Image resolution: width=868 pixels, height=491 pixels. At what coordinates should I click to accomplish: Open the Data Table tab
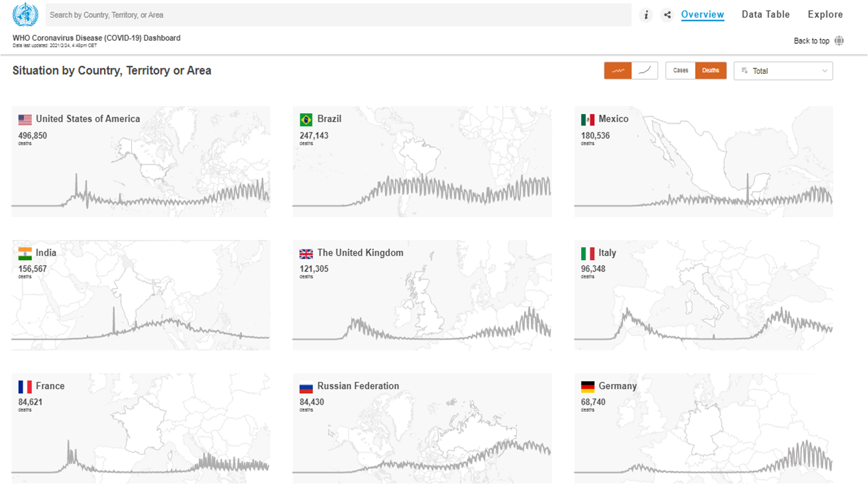pos(765,15)
